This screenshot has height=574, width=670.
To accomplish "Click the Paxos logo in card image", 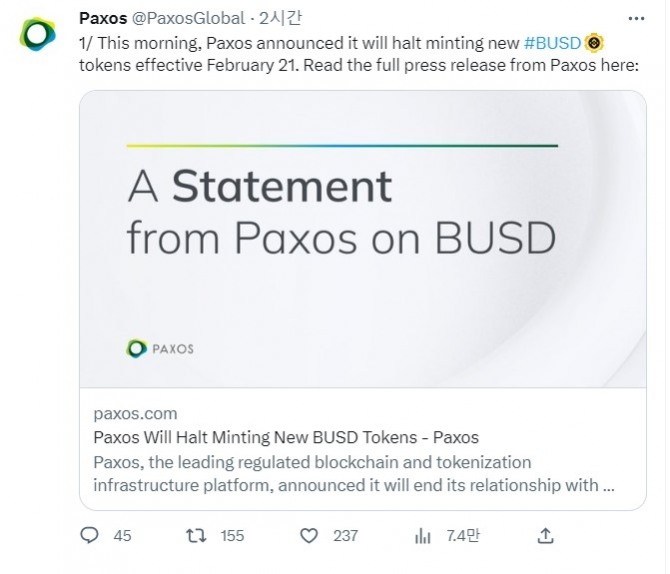I will click(x=160, y=348).
